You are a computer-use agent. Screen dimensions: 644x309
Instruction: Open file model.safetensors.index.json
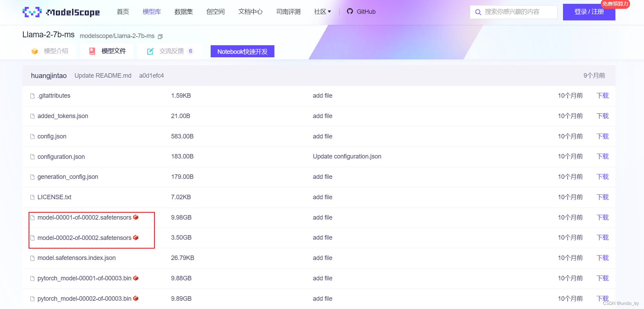tap(77, 258)
